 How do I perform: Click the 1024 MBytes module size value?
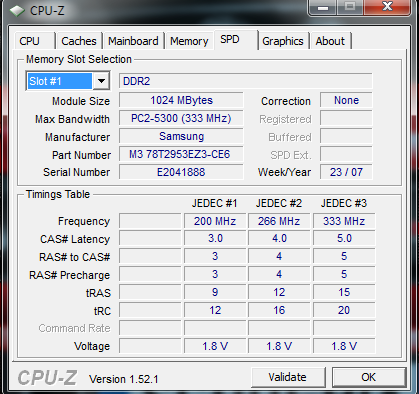pyautogui.click(x=181, y=100)
